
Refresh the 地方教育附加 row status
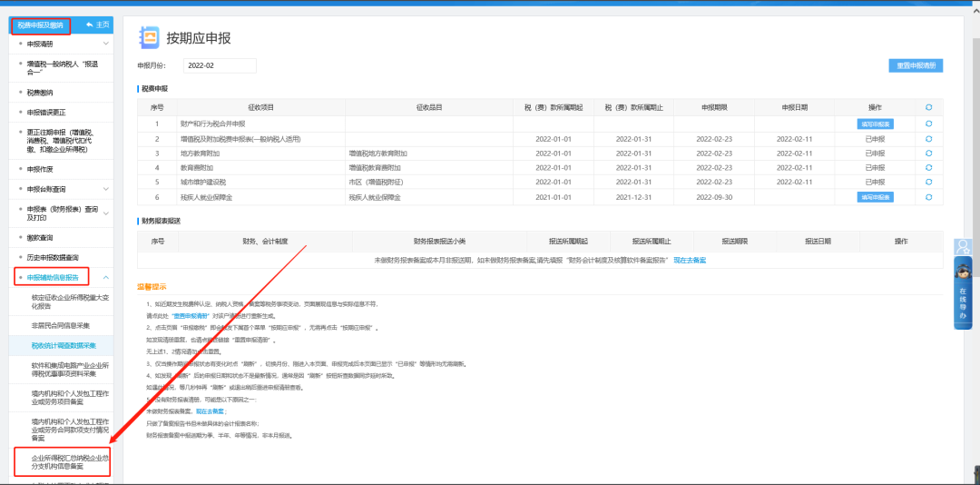tap(928, 153)
